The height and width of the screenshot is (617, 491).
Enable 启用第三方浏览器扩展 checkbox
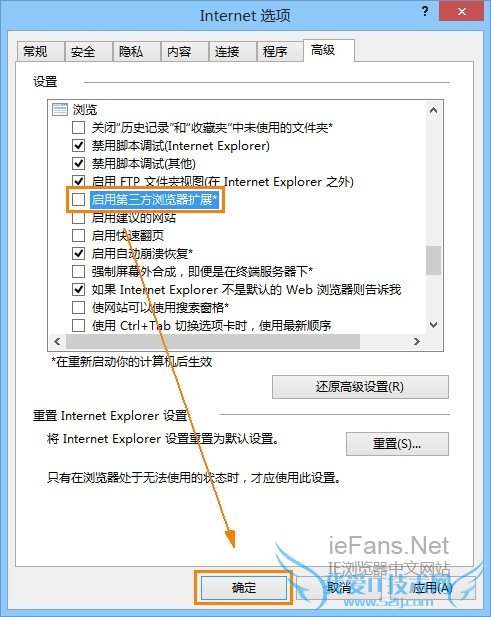point(78,200)
